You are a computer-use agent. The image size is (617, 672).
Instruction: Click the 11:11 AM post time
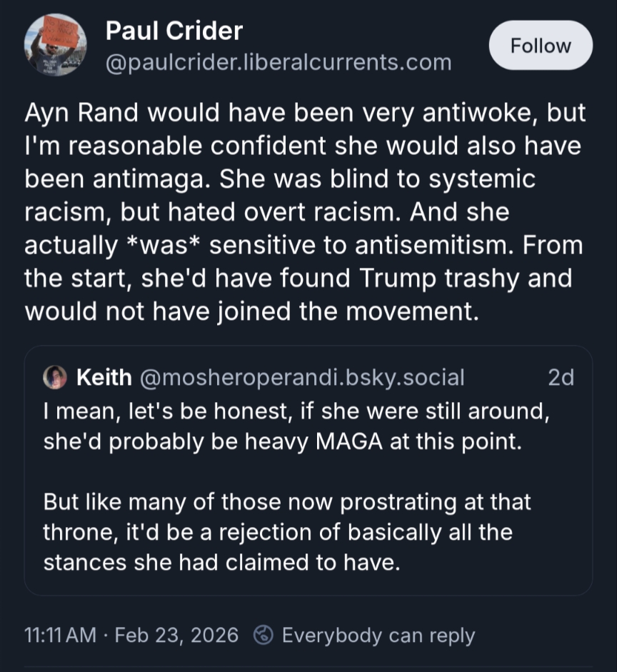60,635
